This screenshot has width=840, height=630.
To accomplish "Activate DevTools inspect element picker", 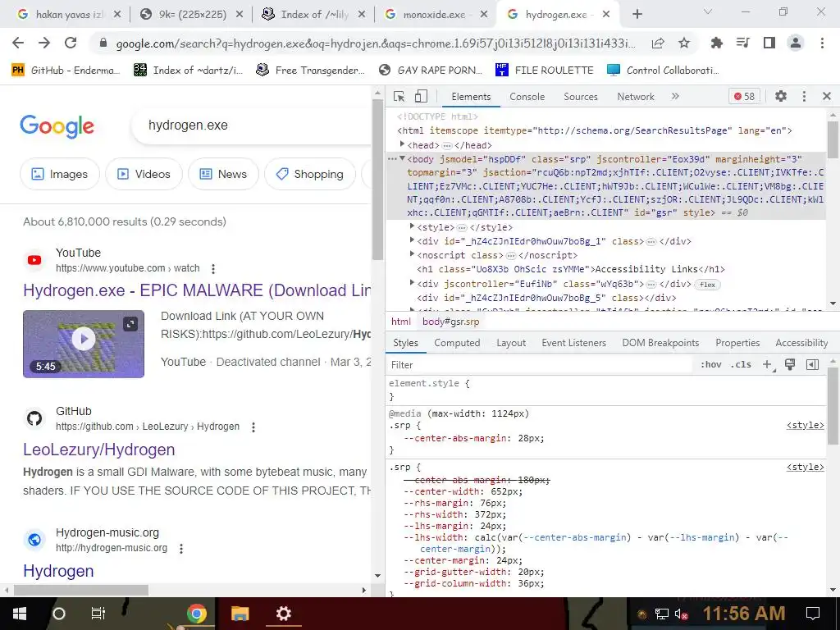I will tap(399, 97).
